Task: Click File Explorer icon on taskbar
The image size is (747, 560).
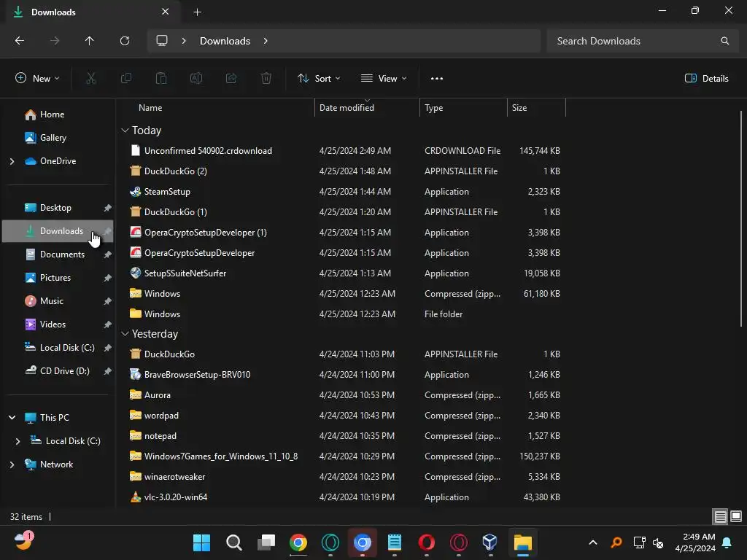Action: tap(522, 542)
